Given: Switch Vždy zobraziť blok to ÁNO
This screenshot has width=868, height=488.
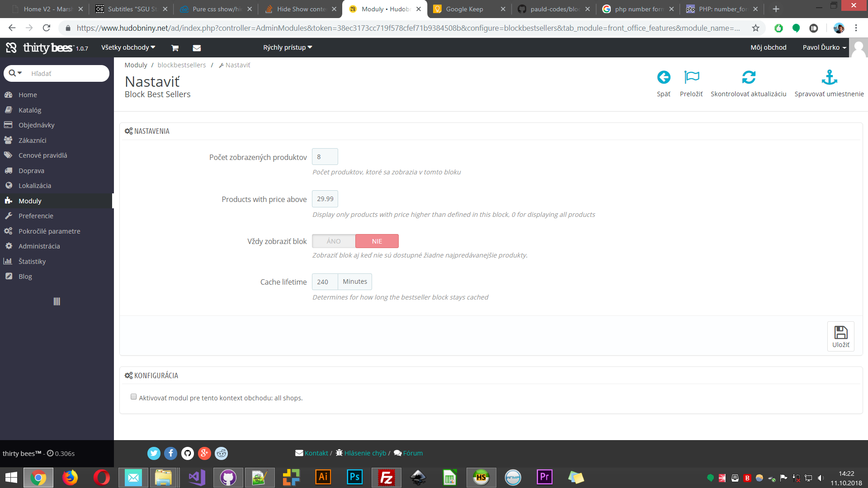Looking at the screenshot, I should 334,241.
